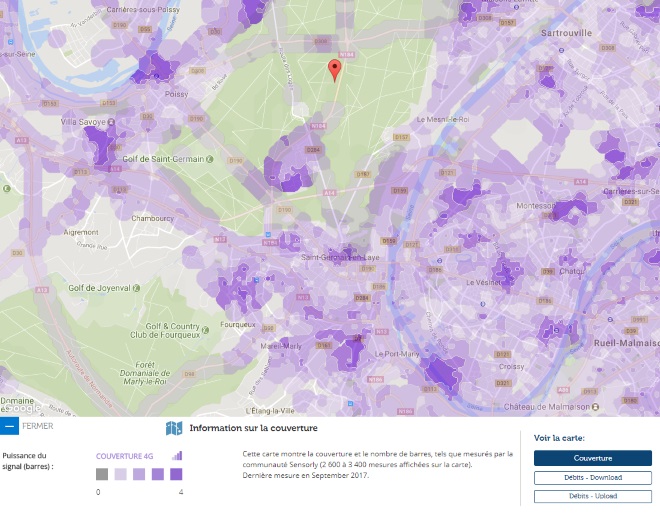
Task: Click the FERMER label to close panel
Action: (x=38, y=426)
